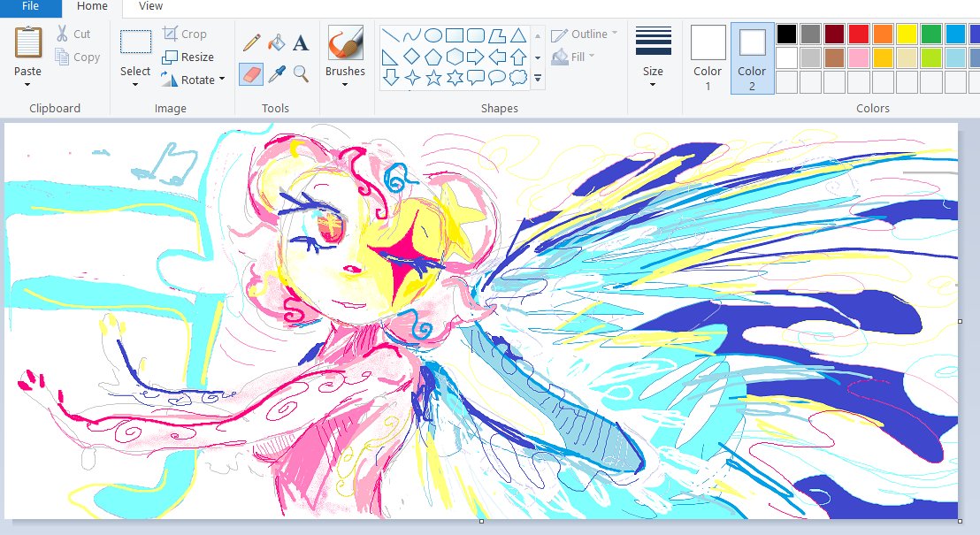Viewport: 980px width, 535px height.
Task: Click the canvas bottom-right corner resize handle
Action: 961,521
